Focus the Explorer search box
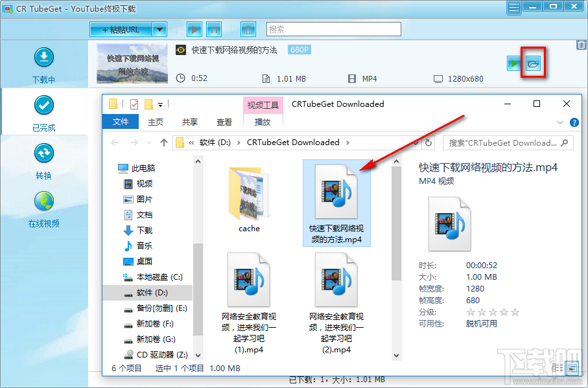Viewport: 588px width, 388px height. [x=508, y=143]
